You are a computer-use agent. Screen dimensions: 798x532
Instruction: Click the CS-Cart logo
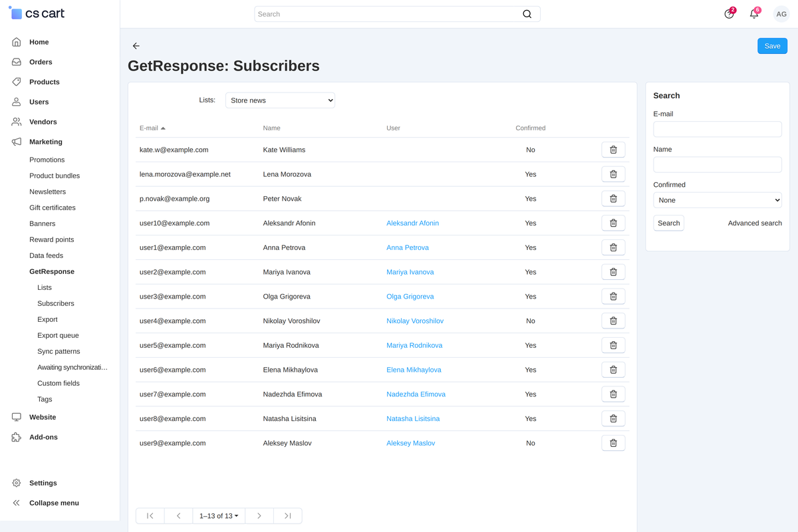[x=37, y=13]
